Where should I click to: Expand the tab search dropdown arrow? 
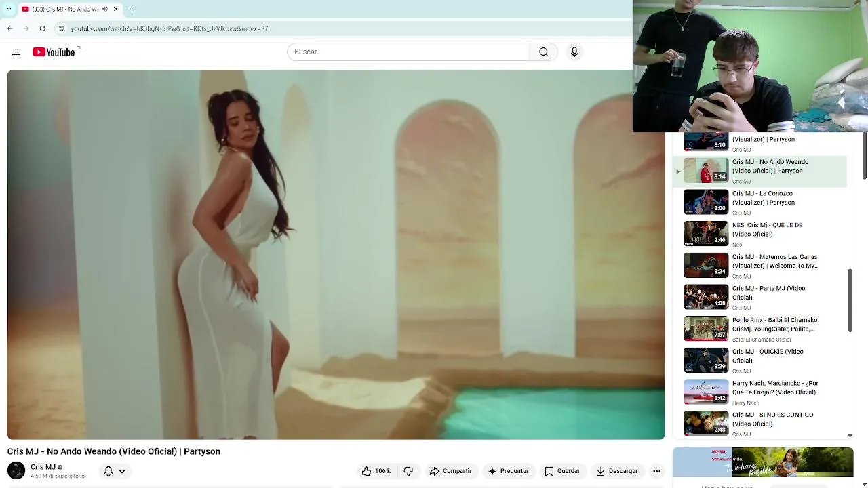click(x=9, y=9)
